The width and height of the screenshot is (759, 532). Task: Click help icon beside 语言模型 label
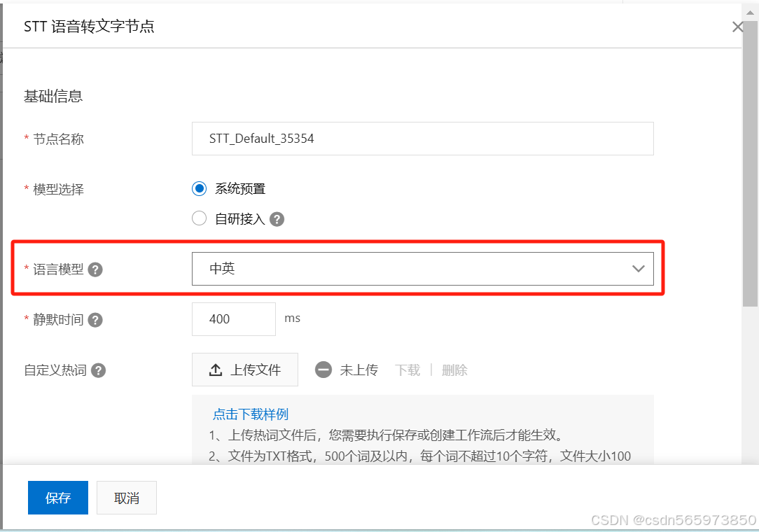95,269
